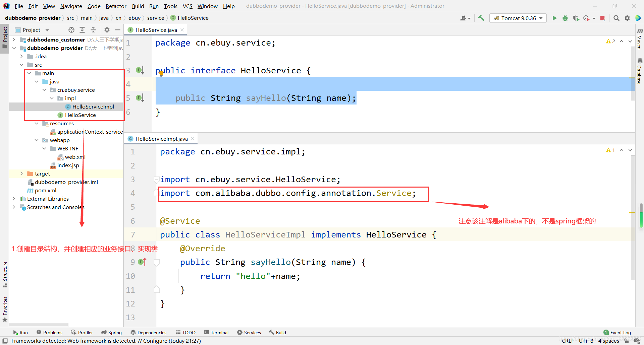Hide the Project tool window
Screen dimensions: 644x345
click(x=118, y=30)
